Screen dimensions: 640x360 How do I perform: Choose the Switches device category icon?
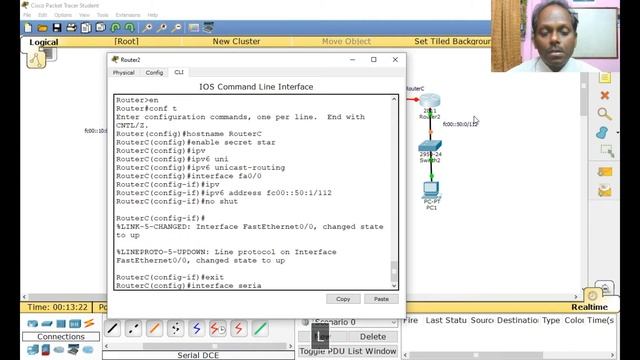47,324
